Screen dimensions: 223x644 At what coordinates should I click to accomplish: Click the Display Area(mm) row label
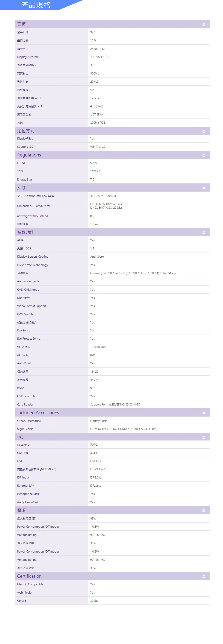tap(29, 57)
